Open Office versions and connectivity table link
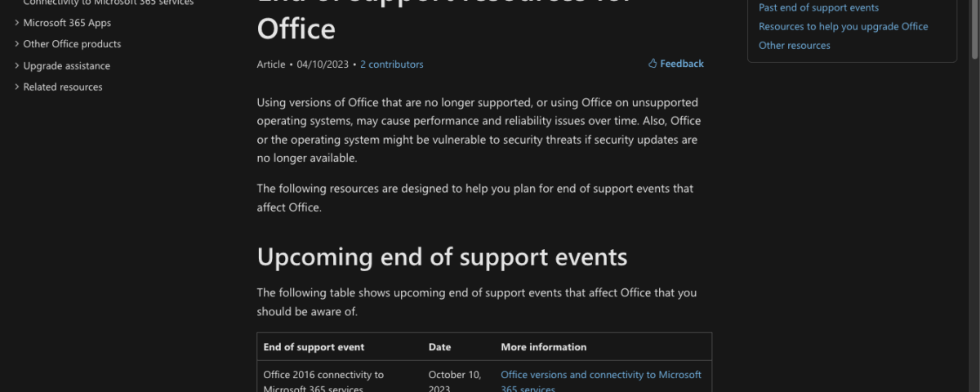Image resolution: width=980 pixels, height=392 pixels. click(x=600, y=375)
